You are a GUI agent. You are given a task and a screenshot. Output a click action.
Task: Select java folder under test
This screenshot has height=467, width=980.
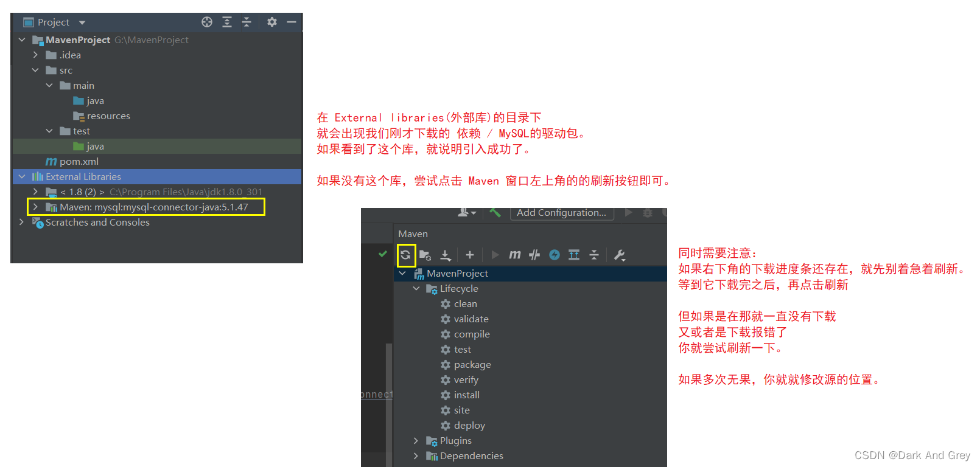click(x=89, y=146)
